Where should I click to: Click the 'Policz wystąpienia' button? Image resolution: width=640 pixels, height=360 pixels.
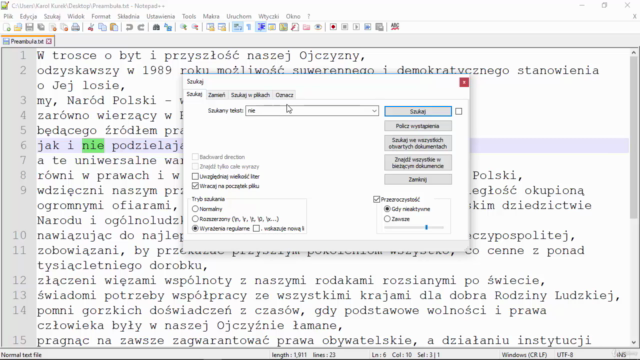(418, 126)
